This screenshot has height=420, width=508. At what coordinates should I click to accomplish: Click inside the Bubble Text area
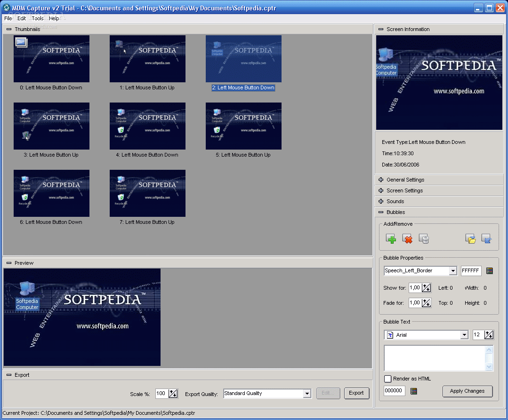(x=435, y=358)
